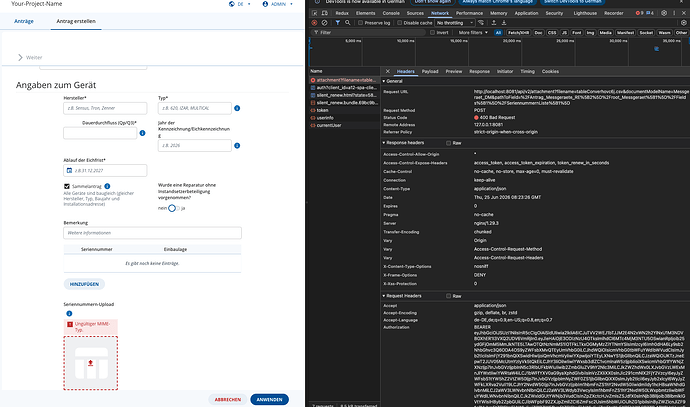Click the info icon beside Sammelantrag
This screenshot has width=690, height=407.
107,186
